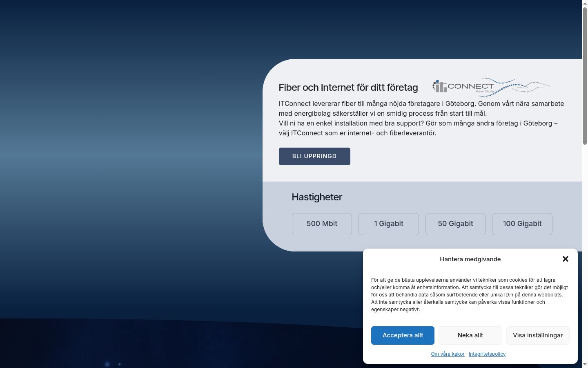Click the scrollbar up arrow
Screen dimensions: 588x368
(x=585, y=3)
